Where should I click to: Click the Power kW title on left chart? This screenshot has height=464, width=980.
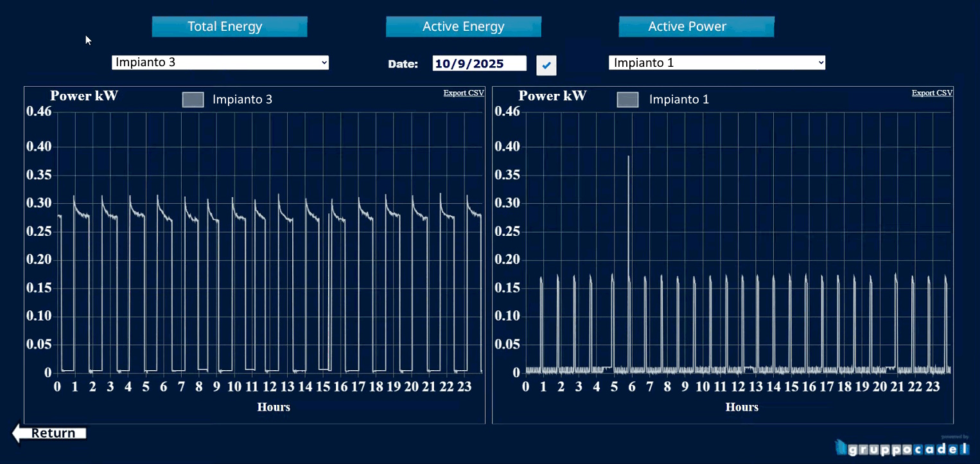click(84, 96)
